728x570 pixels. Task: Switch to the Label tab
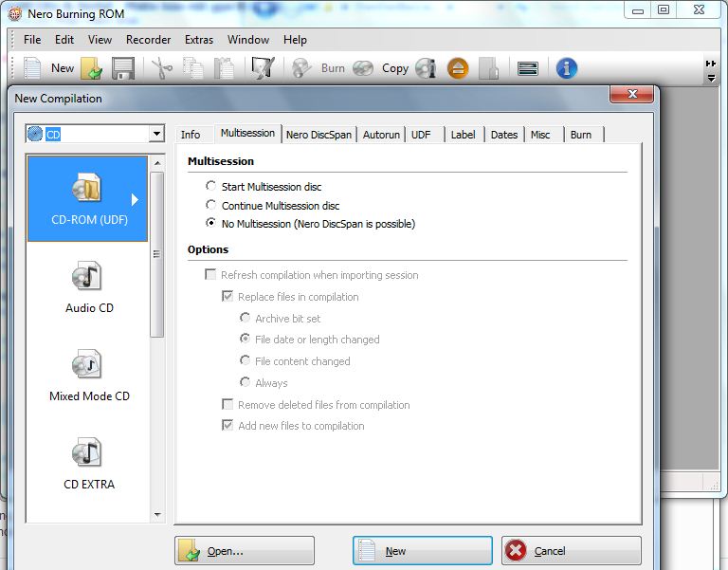tap(465, 135)
